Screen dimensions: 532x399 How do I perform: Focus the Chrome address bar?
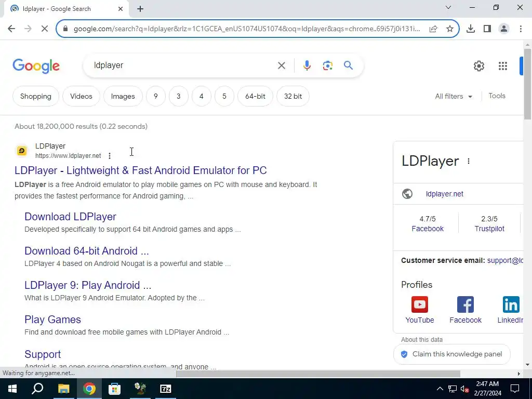tap(246, 29)
